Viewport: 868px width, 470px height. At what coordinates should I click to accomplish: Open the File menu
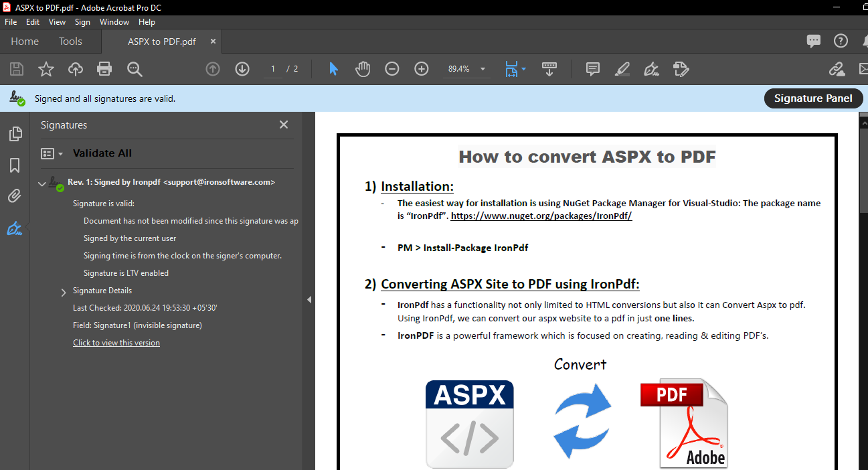(x=11, y=22)
